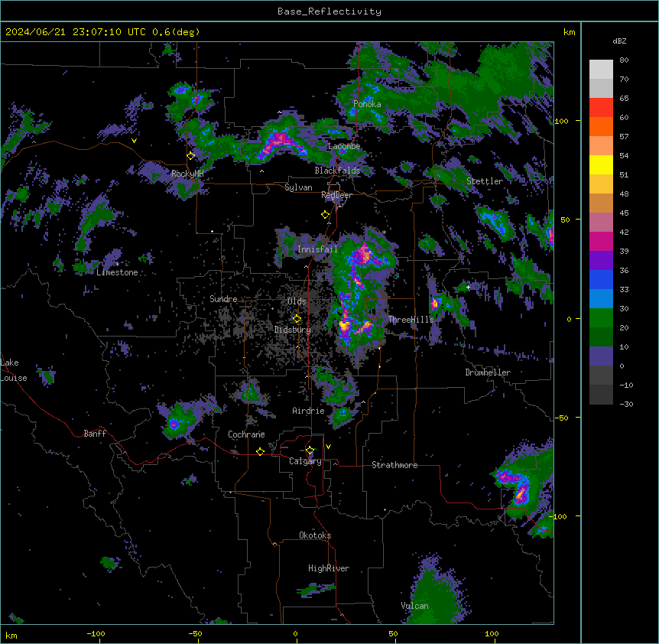Click the Banff label
This screenshot has width=659, height=644.
click(x=95, y=434)
